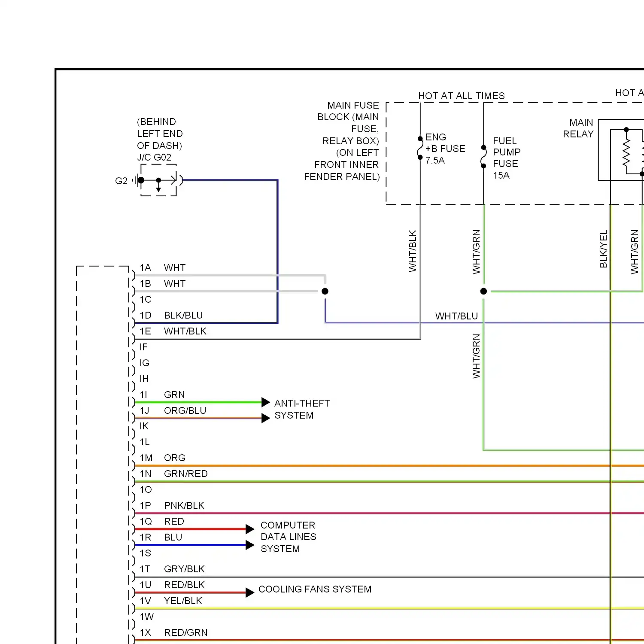
Task: Click pin 1J ORG/BLU label
Action: [173, 410]
